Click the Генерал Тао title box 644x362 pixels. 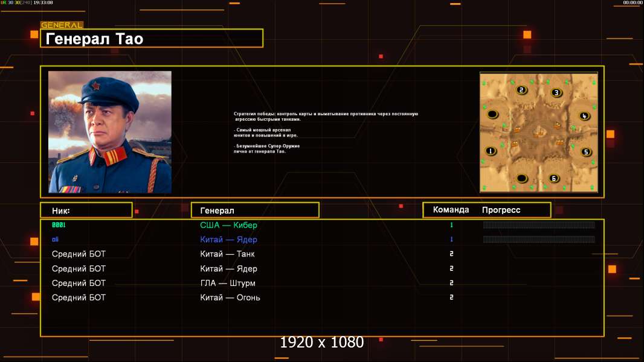152,38
